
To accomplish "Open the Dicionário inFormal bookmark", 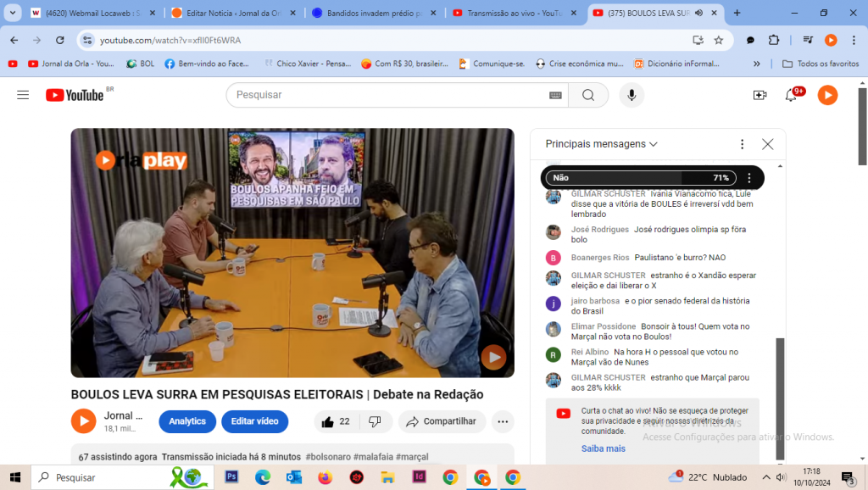I will 676,64.
